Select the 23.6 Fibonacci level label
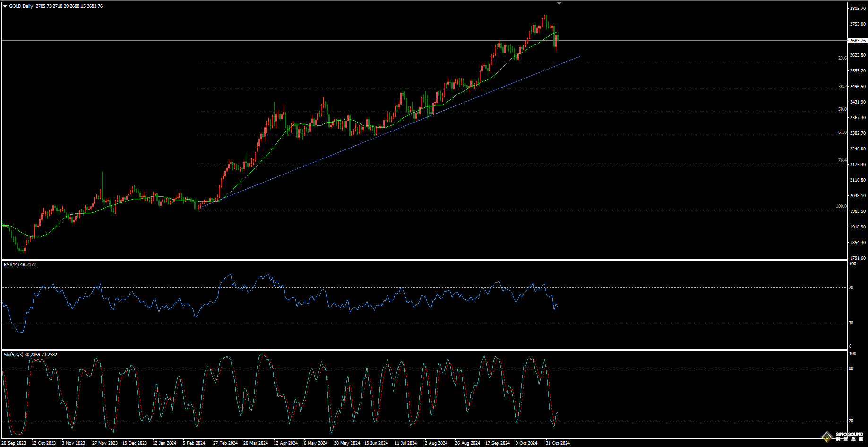 pyautogui.click(x=842, y=58)
